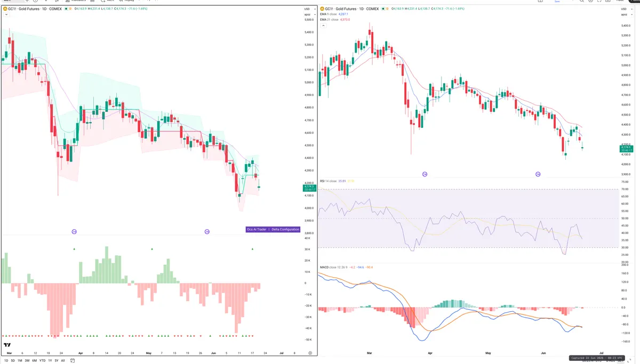Select the 5Y time range
Screen dimensions: 640x364
(x=56, y=360)
